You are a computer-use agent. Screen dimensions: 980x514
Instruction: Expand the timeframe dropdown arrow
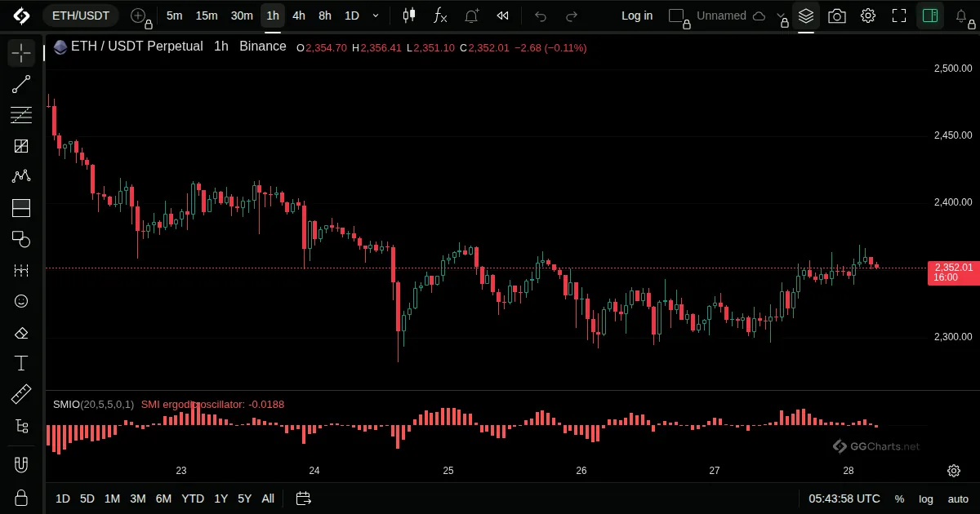click(x=376, y=16)
